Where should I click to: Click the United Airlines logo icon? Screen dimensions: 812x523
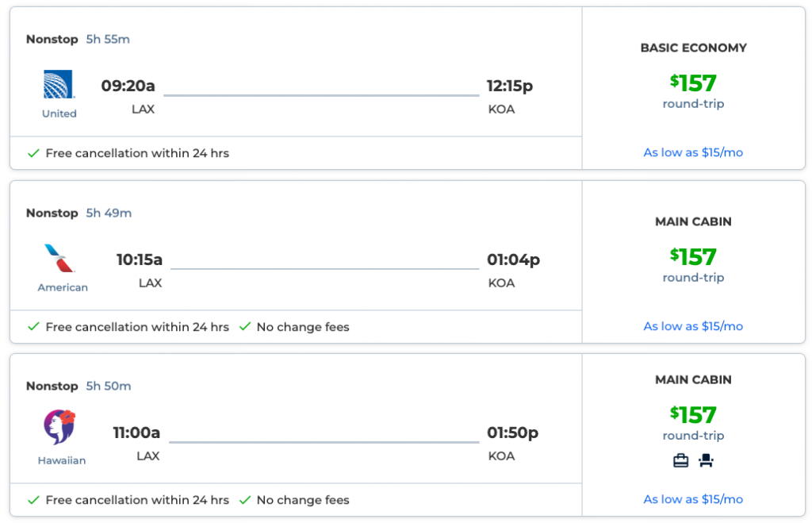pos(59,85)
